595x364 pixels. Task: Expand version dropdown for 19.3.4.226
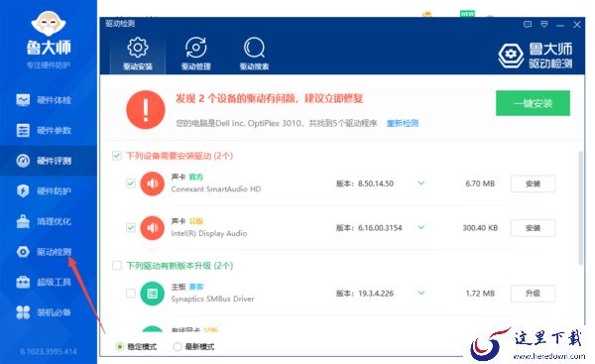click(x=421, y=293)
